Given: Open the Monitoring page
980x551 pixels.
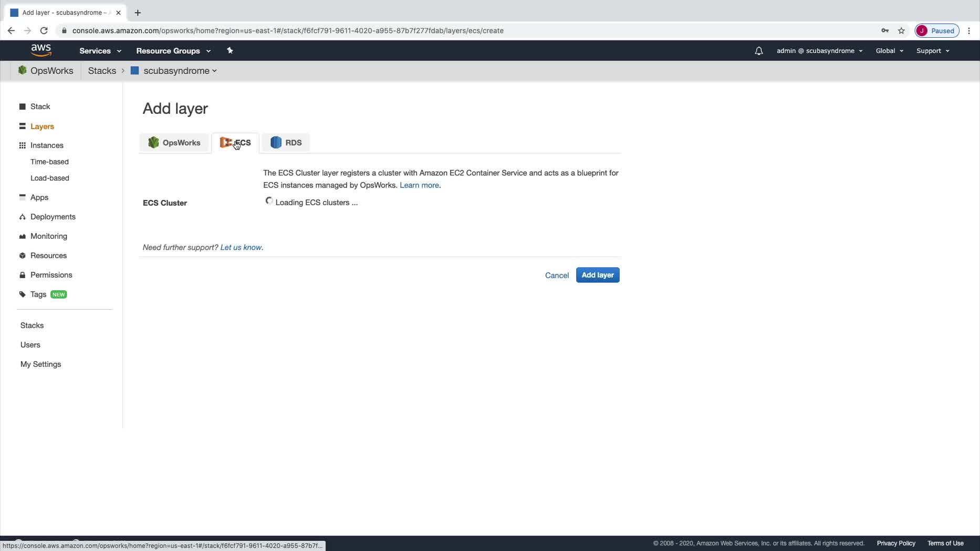Looking at the screenshot, I should click(49, 236).
